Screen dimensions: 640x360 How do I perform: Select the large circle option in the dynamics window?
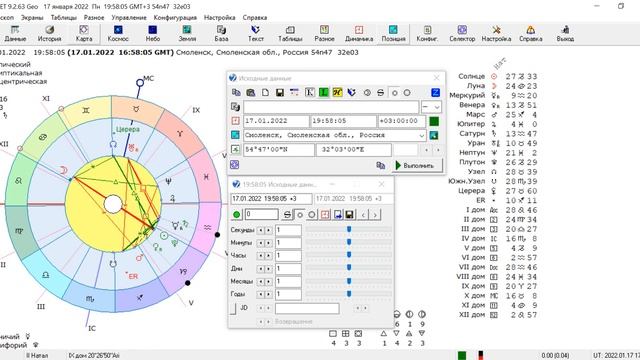[x=312, y=215]
